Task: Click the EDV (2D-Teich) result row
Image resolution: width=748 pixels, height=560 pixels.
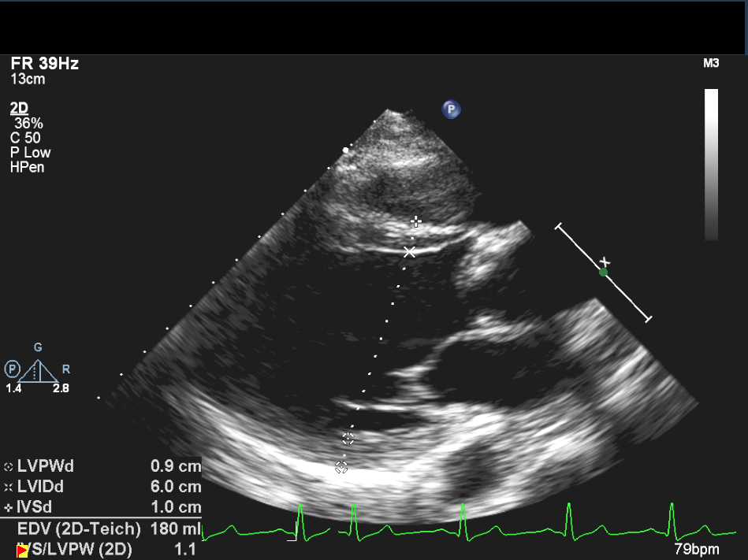Action: [79, 528]
